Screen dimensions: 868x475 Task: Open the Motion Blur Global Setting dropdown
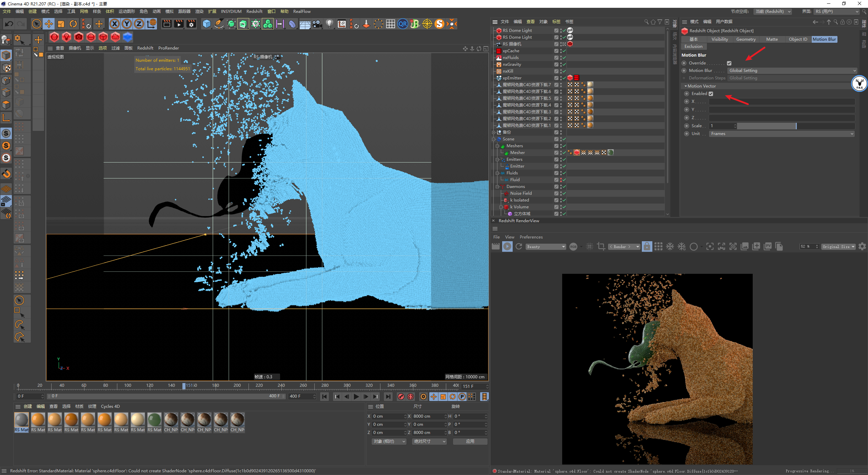[792, 71]
